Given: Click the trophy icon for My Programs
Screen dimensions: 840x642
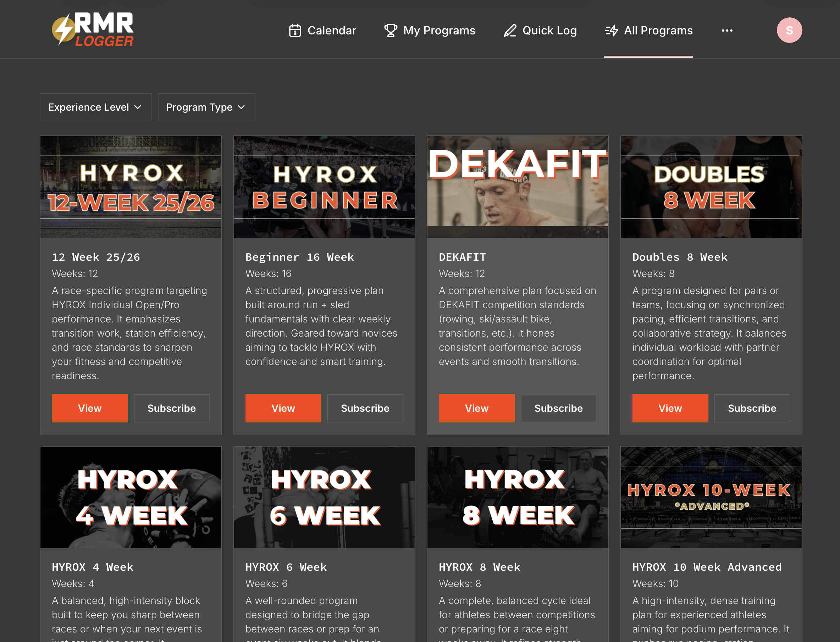Looking at the screenshot, I should click(x=390, y=31).
